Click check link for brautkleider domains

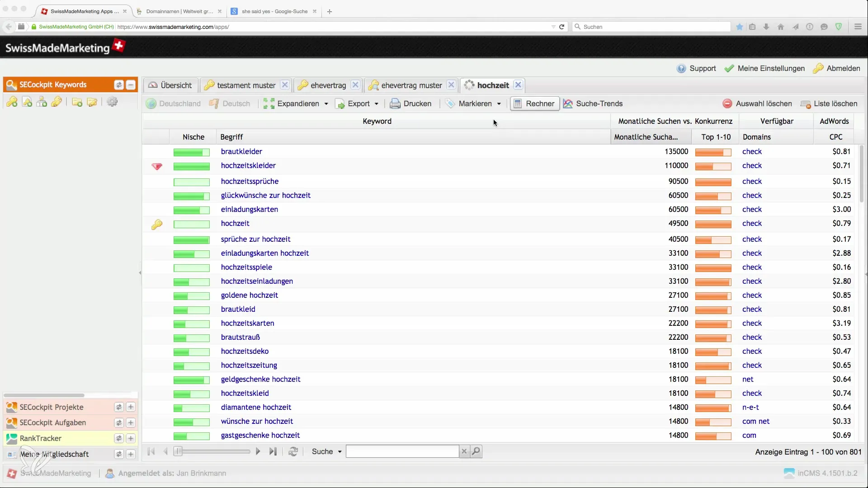click(752, 151)
